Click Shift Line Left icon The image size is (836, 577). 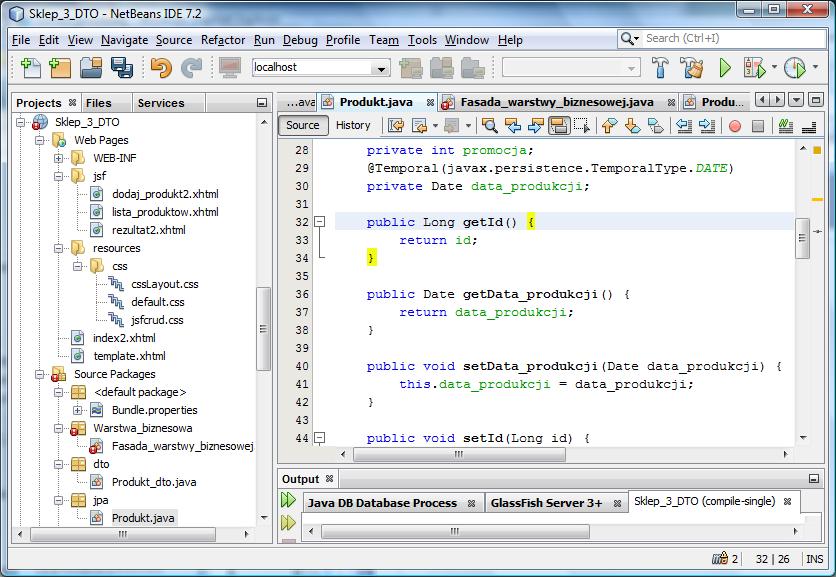tap(684, 125)
